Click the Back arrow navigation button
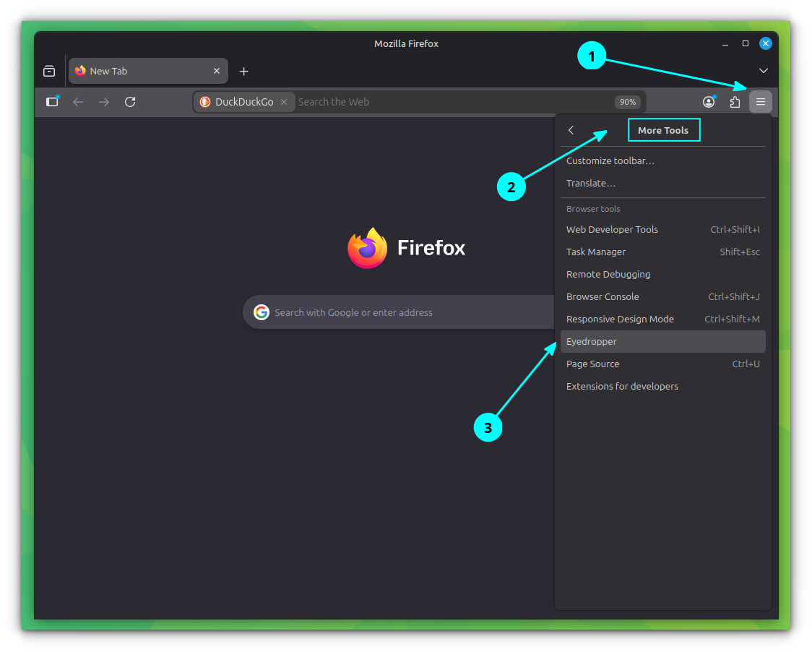The image size is (812, 652). point(78,102)
